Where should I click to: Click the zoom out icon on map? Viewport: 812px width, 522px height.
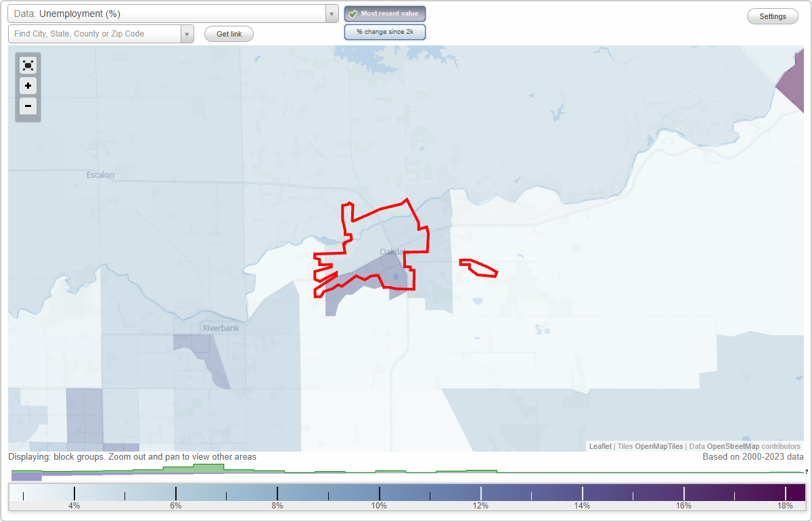pos(28,106)
